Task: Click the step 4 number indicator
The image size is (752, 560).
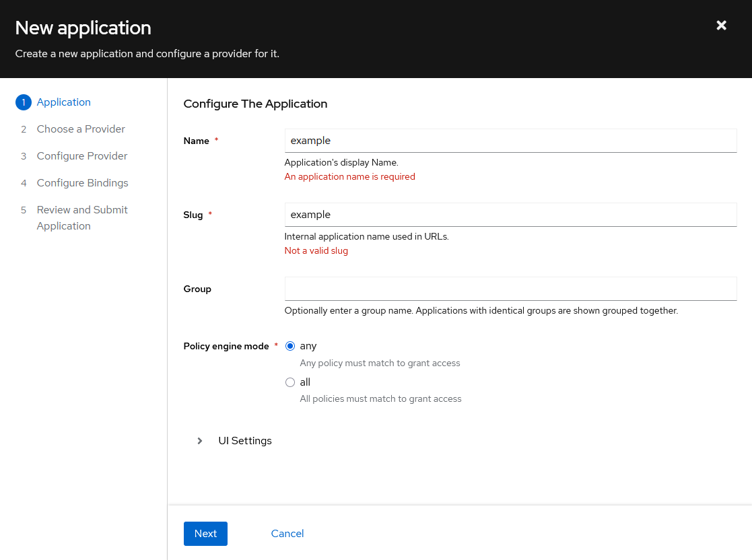Action: 23,182
